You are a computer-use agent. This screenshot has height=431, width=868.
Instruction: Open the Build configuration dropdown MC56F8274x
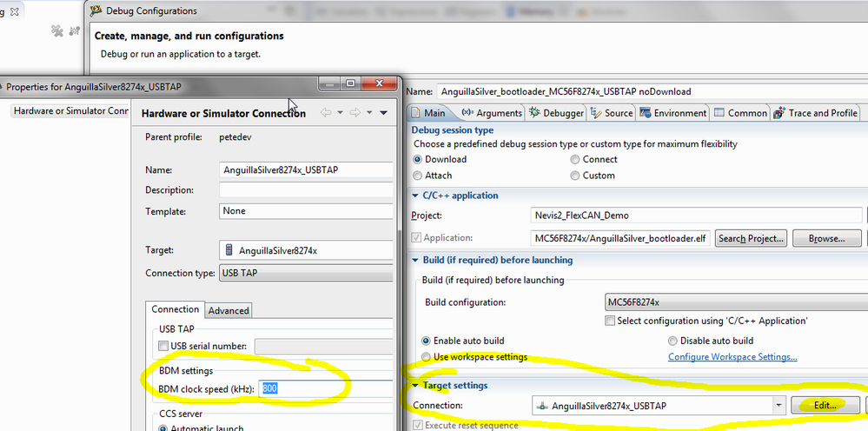tap(734, 302)
